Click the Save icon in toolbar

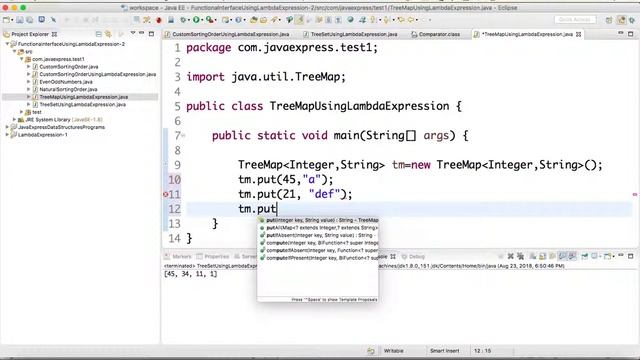coord(20,20)
